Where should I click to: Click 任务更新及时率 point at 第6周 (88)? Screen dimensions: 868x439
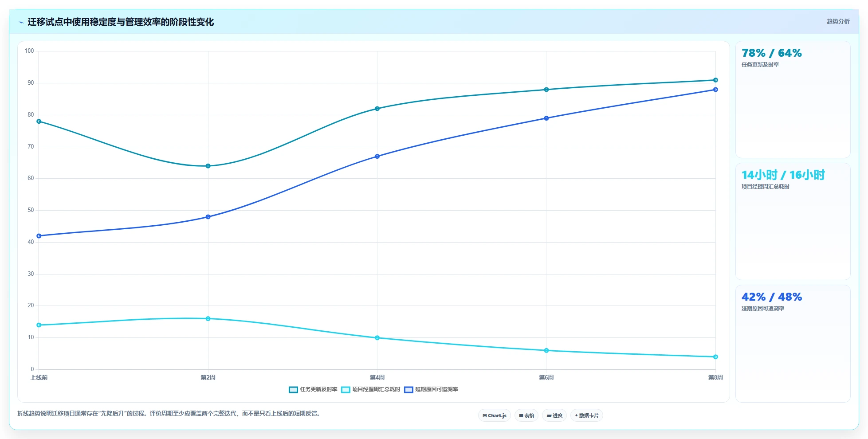pos(546,90)
